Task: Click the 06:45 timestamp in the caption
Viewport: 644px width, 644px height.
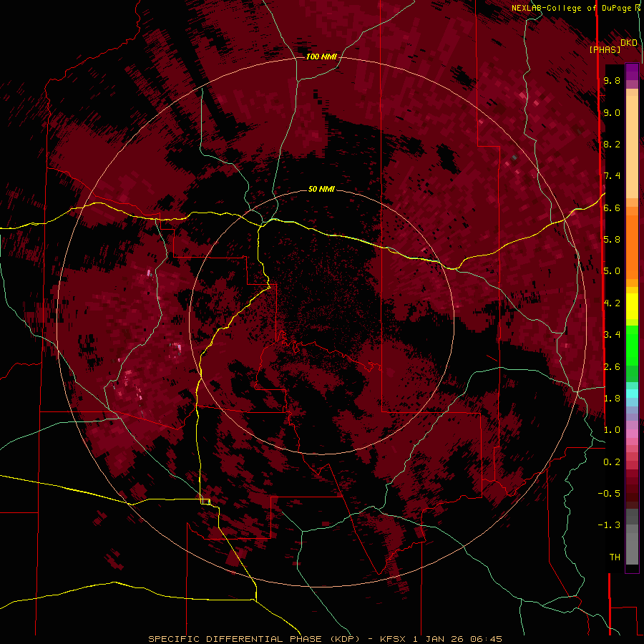Action: coord(487,639)
